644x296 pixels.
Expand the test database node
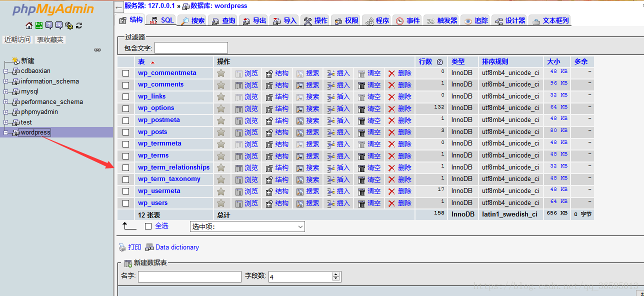coord(6,122)
